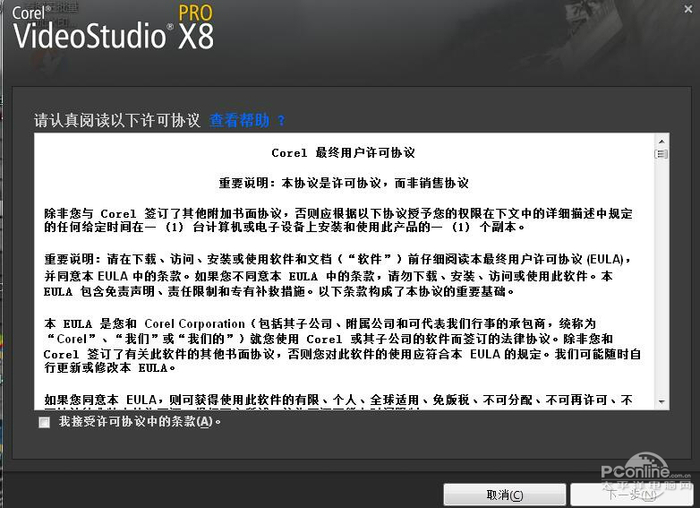
Task: Open the 查看帮助 help link
Action: click(x=239, y=120)
